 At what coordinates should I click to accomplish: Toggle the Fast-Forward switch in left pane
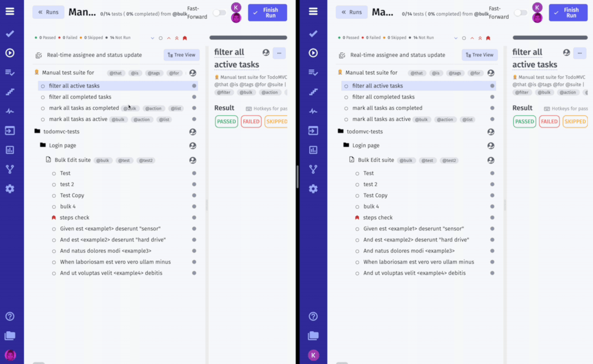[x=219, y=13]
